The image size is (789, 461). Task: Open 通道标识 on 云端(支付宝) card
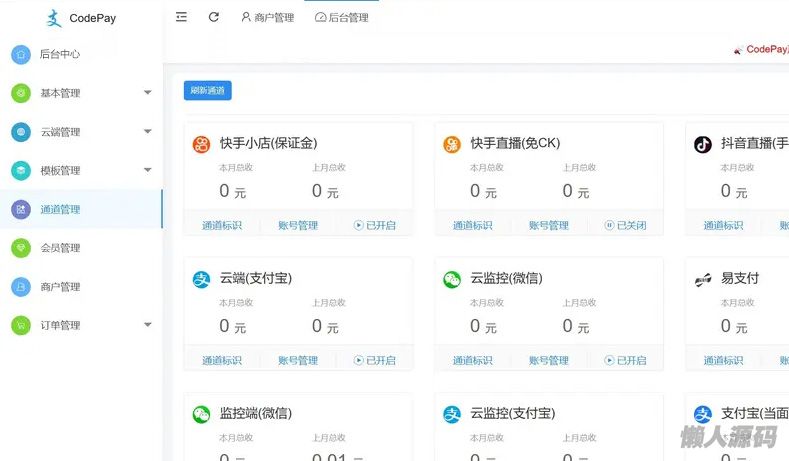pos(222,360)
